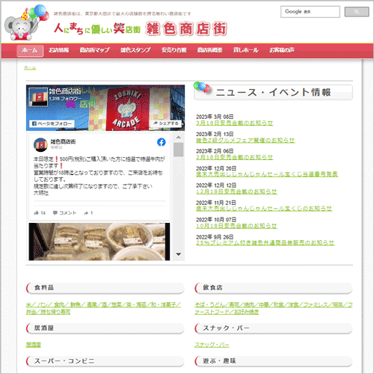Click the Facebook feed scroll-up arrow
Image resolution: width=374 pixels, height=374 pixels.
click(x=179, y=137)
